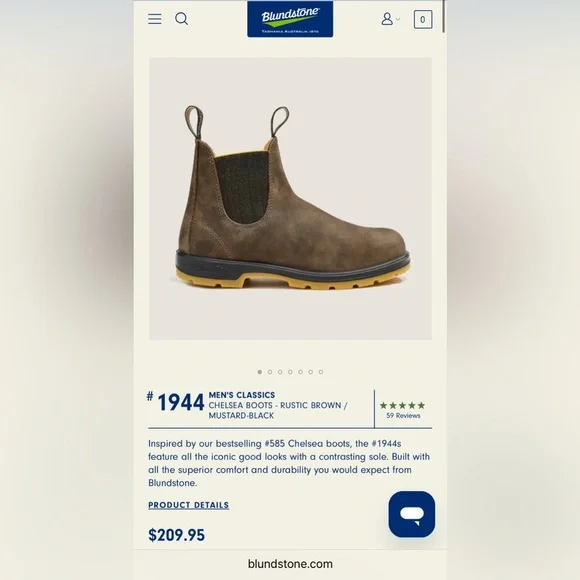This screenshot has height=580, width=580.
Task: Select the fifth carousel dot
Action: [300, 372]
